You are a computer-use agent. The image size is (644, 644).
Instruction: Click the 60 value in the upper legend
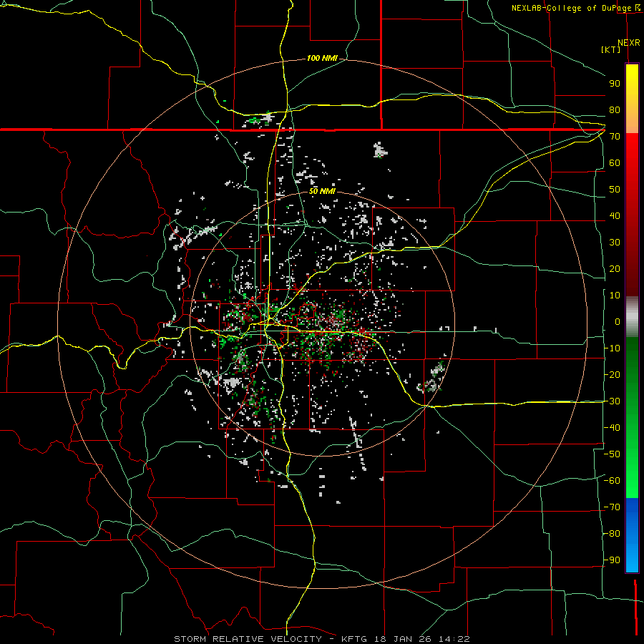click(615, 162)
